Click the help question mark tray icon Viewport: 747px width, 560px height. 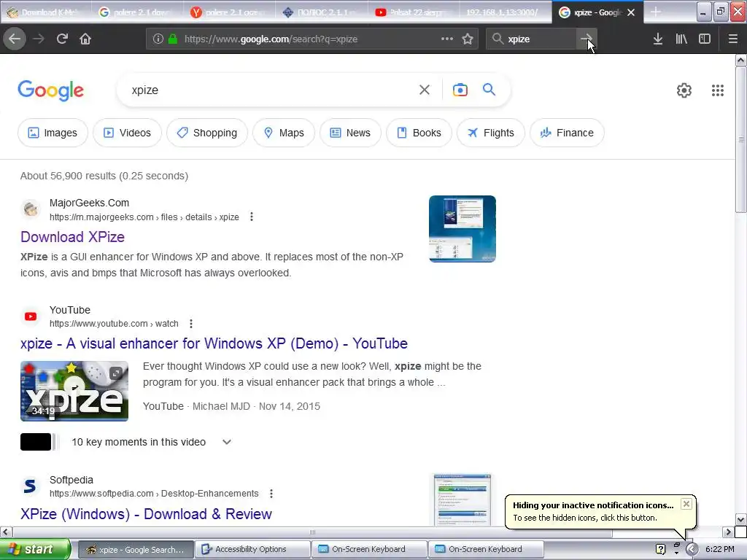coord(660,549)
